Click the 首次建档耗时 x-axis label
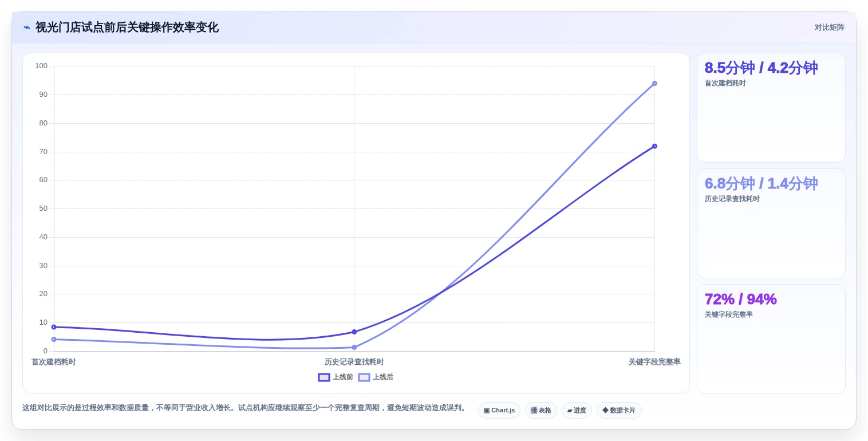 [x=54, y=362]
